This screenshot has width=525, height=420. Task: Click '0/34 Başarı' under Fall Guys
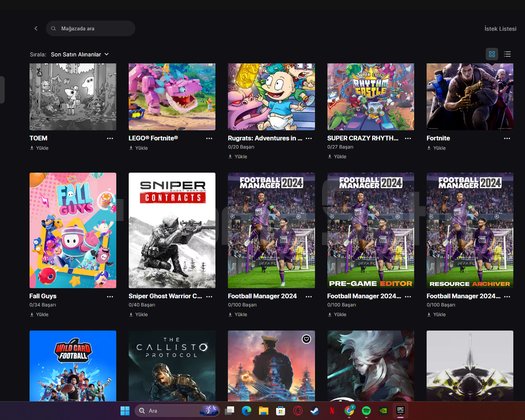click(43, 305)
